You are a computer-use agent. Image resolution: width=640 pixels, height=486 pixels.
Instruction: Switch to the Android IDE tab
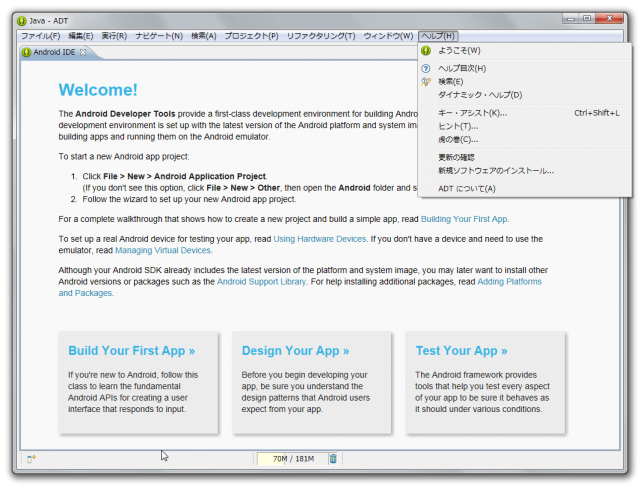coord(54,52)
